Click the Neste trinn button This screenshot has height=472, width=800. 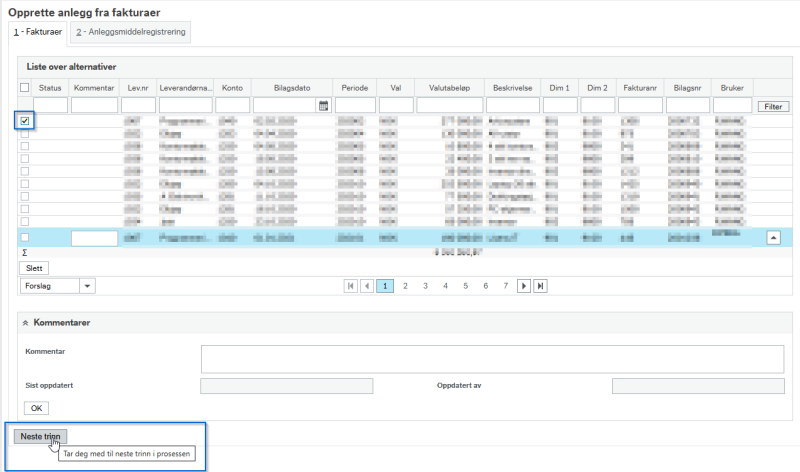pos(40,436)
